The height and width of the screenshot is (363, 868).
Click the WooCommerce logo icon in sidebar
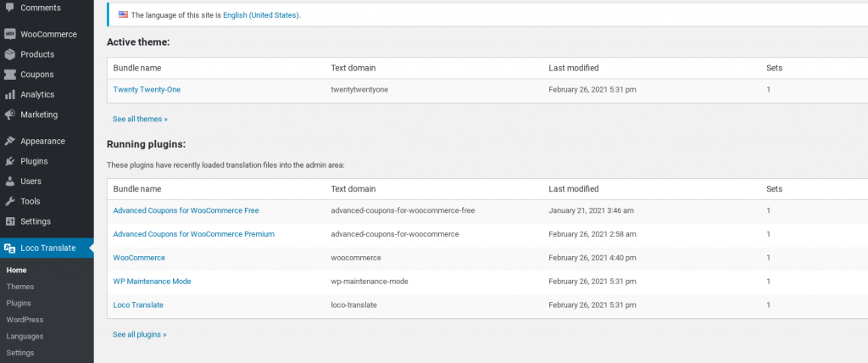[x=9, y=34]
